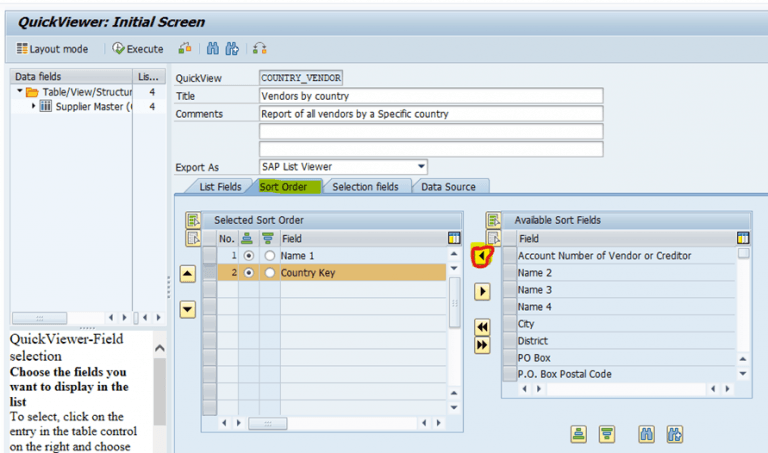Viewport: 768px width, 453px height.
Task: Click the Execute button
Action: pyautogui.click(x=138, y=48)
